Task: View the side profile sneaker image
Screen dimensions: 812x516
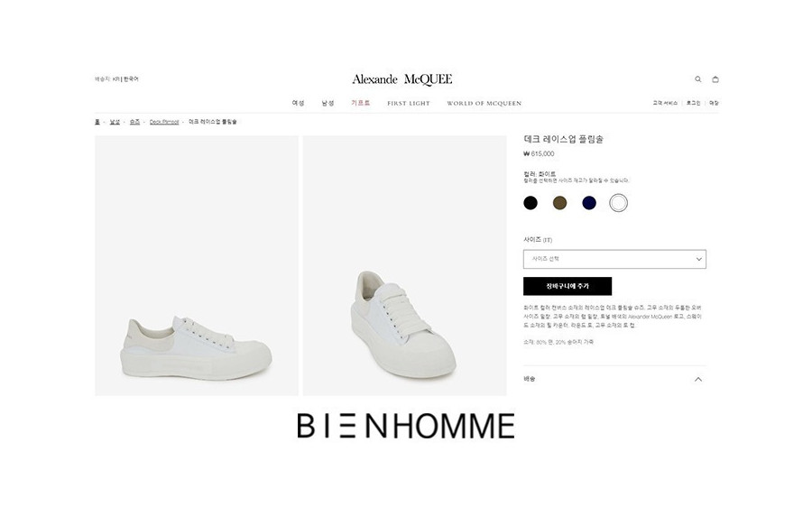Action: tap(197, 266)
